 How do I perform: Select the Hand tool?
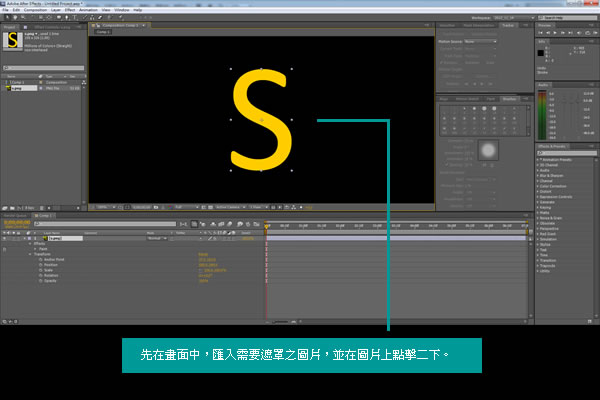(x=15, y=17)
